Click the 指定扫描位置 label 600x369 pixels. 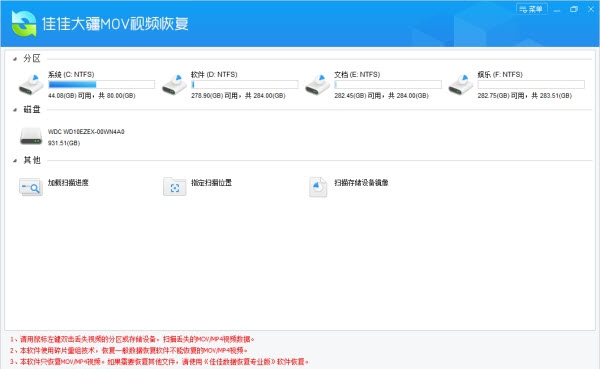tap(212, 183)
